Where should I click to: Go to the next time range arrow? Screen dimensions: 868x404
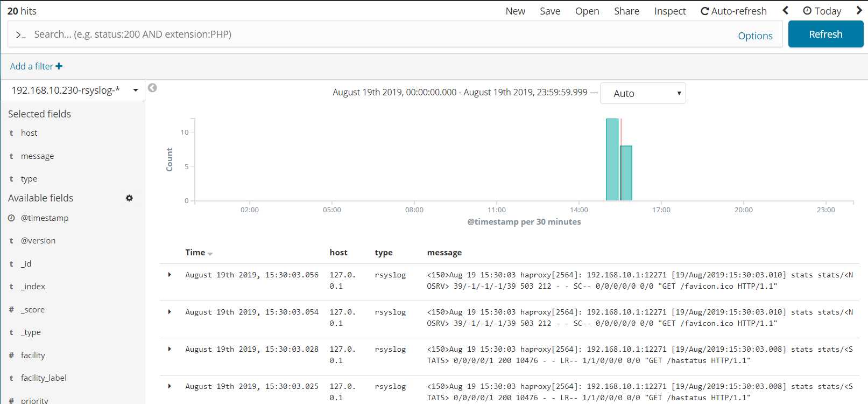859,11
